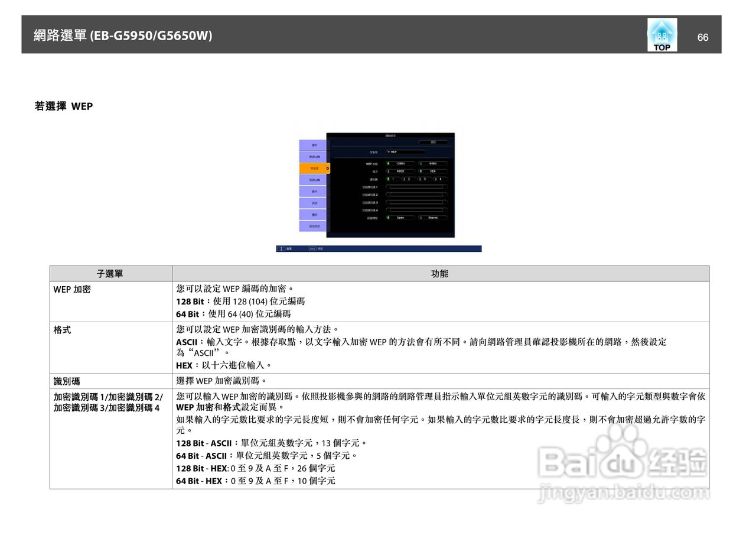Select key ID number 2
Screen dimensions: 756x535
[x=409, y=179]
